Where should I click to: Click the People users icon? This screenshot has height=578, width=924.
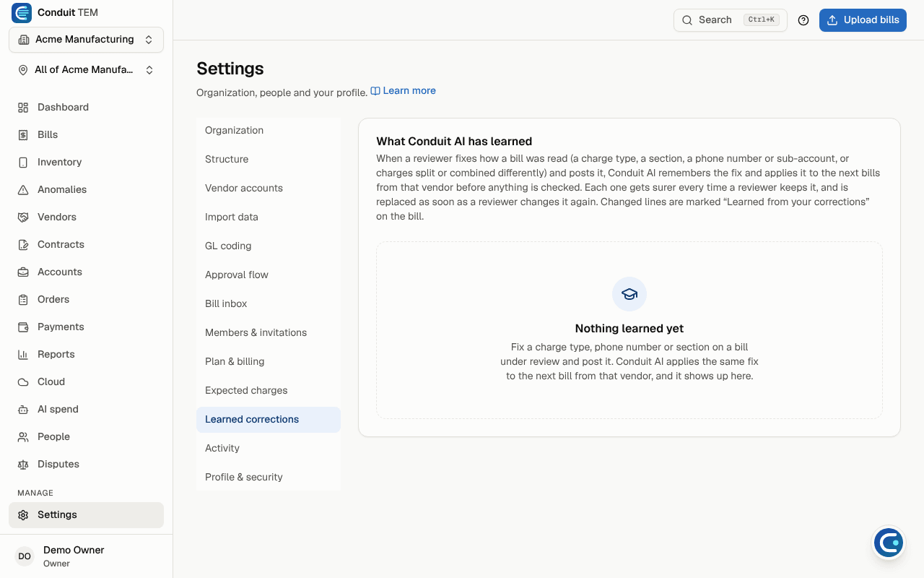point(23,436)
